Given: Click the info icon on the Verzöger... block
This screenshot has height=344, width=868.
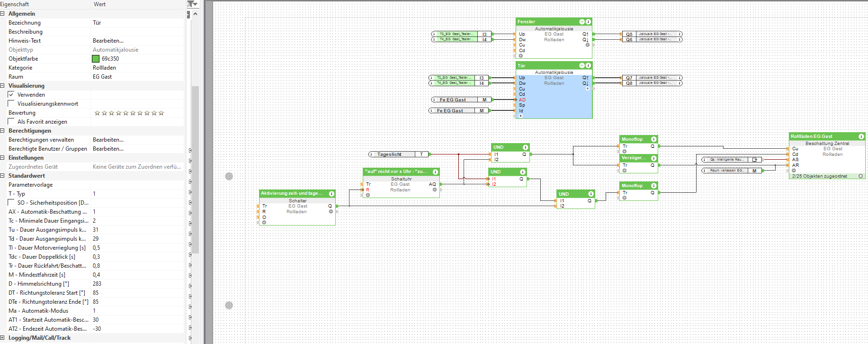Looking at the screenshot, I should coord(653,158).
